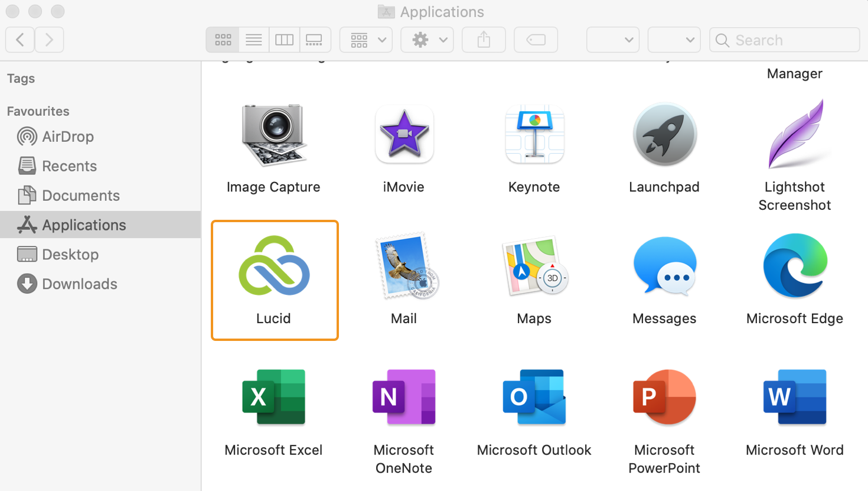
Task: Click the Mail name label
Action: [x=404, y=318]
